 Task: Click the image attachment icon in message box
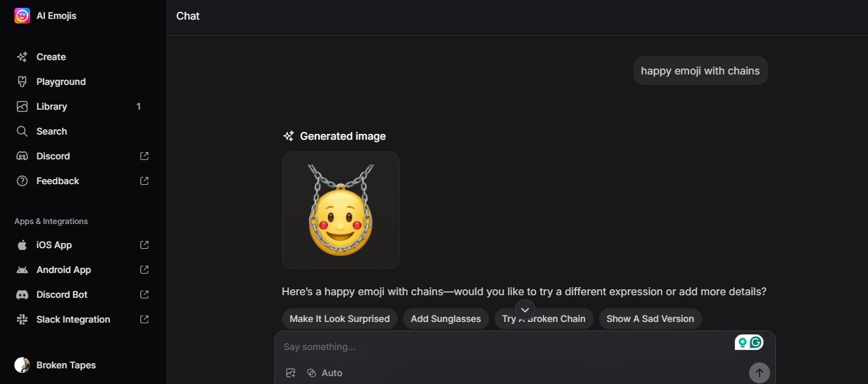point(291,372)
